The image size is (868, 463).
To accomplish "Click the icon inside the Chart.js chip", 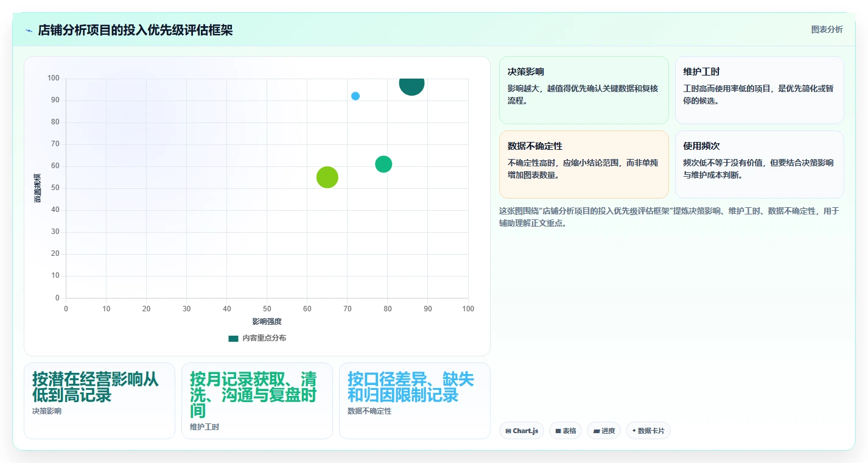I will tap(508, 431).
